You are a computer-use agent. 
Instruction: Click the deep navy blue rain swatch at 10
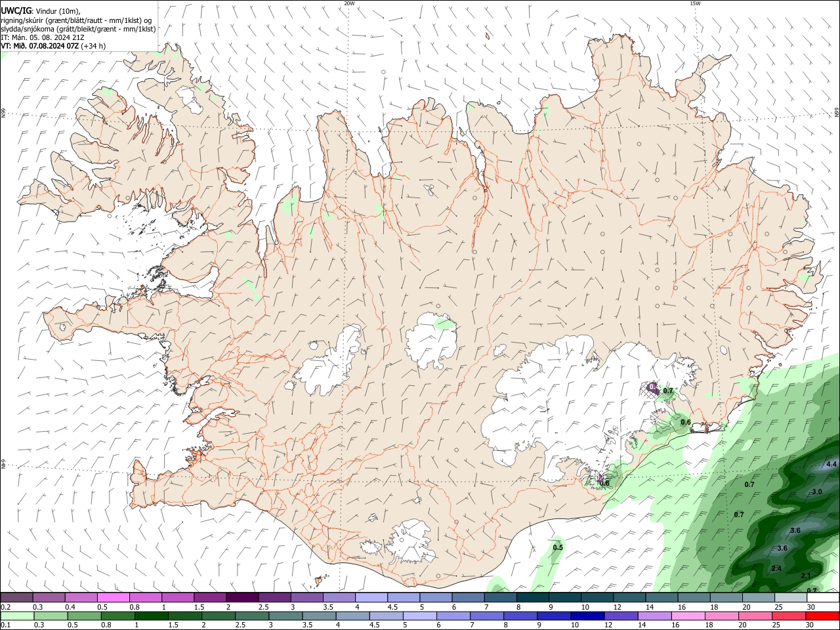click(x=587, y=616)
